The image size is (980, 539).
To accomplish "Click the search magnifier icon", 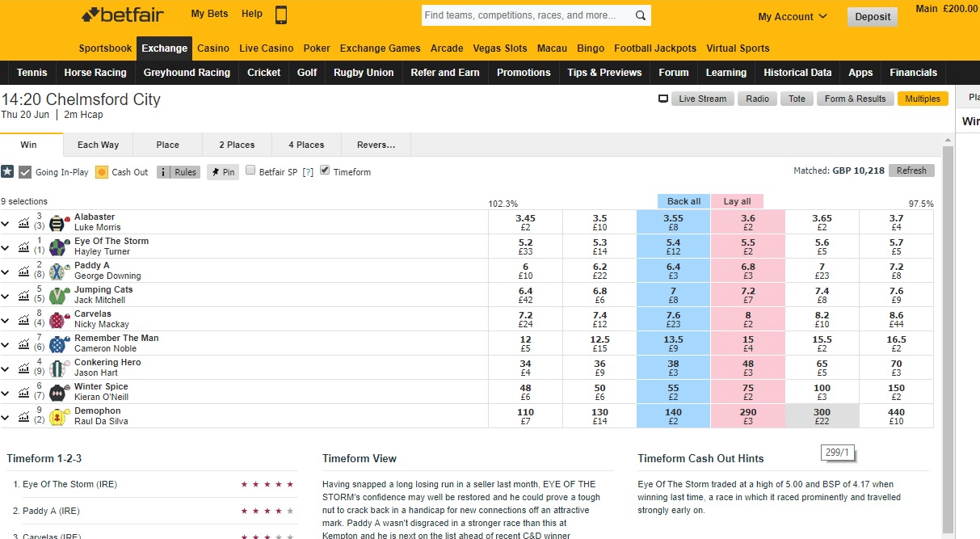I will [x=640, y=15].
